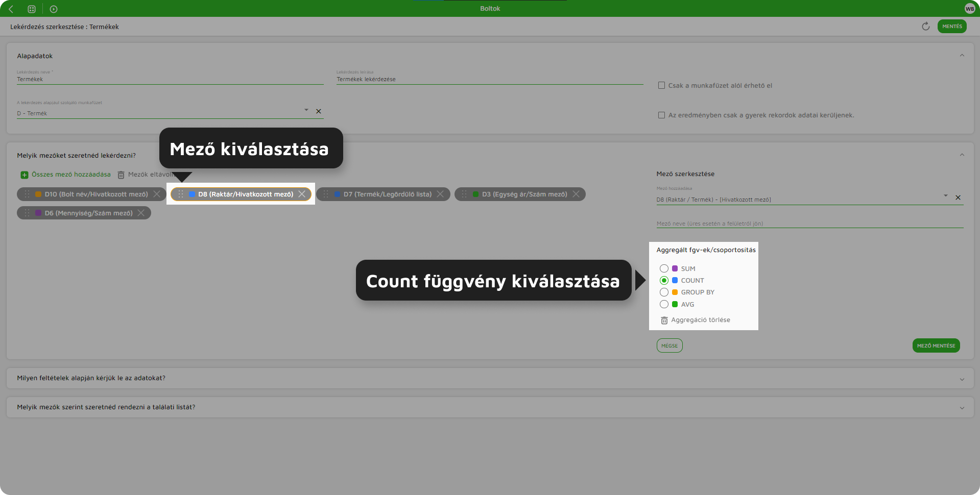Click the Lekérdezés leírása input field
This screenshot has height=495, width=980.
point(490,79)
